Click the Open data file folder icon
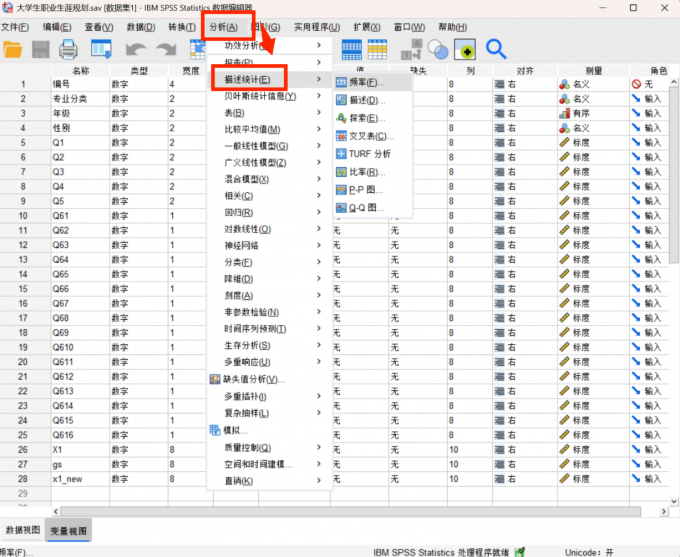This screenshot has width=680, height=557. tap(13, 49)
